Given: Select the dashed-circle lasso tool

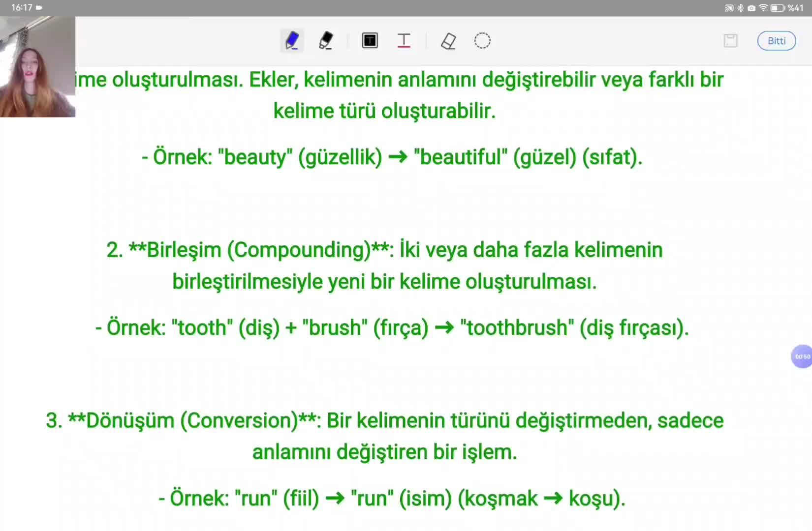Looking at the screenshot, I should click(482, 41).
